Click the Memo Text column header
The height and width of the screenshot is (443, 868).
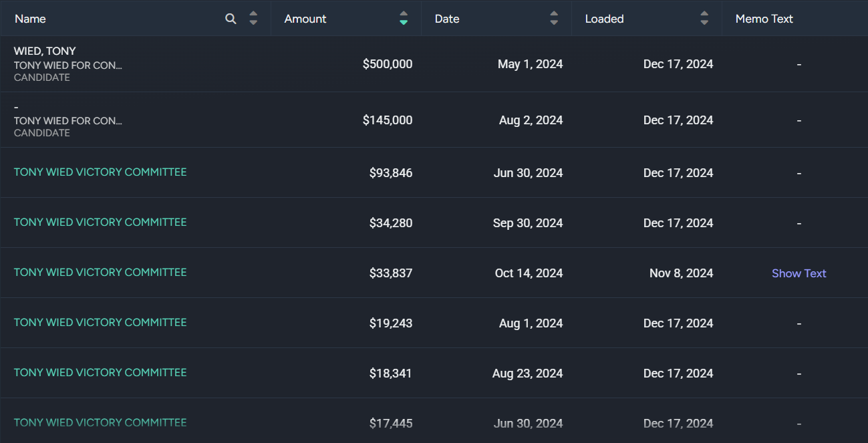764,19
